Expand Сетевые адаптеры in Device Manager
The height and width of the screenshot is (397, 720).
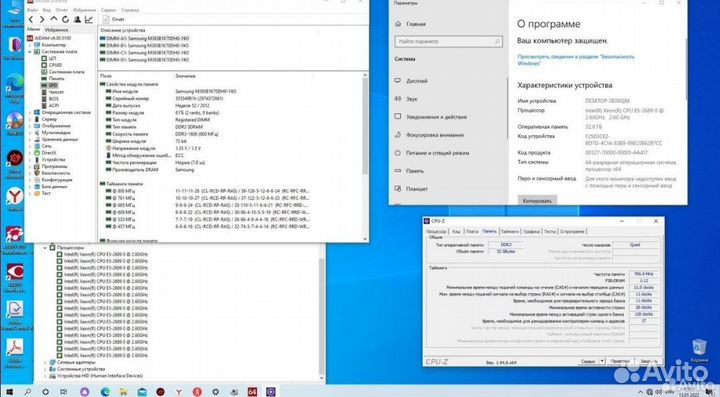(45, 362)
